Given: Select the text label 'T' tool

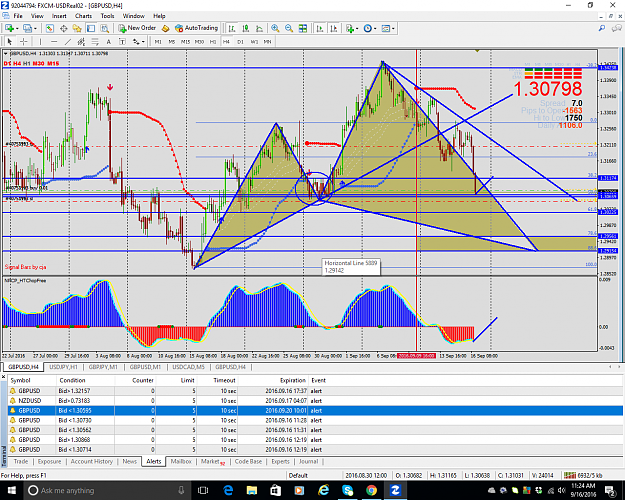Looking at the screenshot, I should [x=122, y=41].
